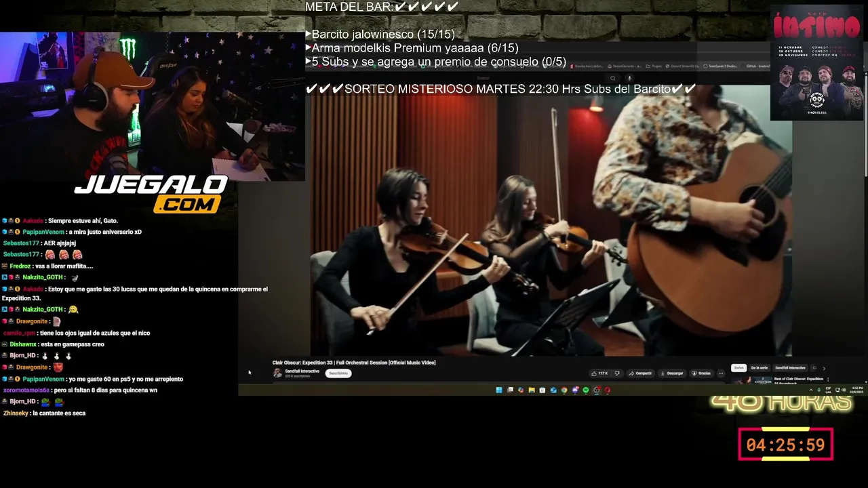Click xoromotamois6s's quincena chat message

[x=80, y=390]
